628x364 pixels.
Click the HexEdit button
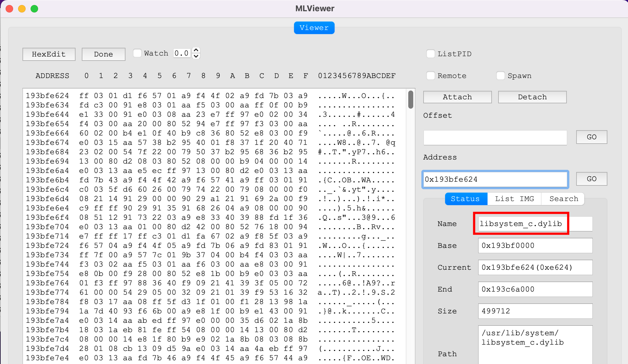coord(49,54)
